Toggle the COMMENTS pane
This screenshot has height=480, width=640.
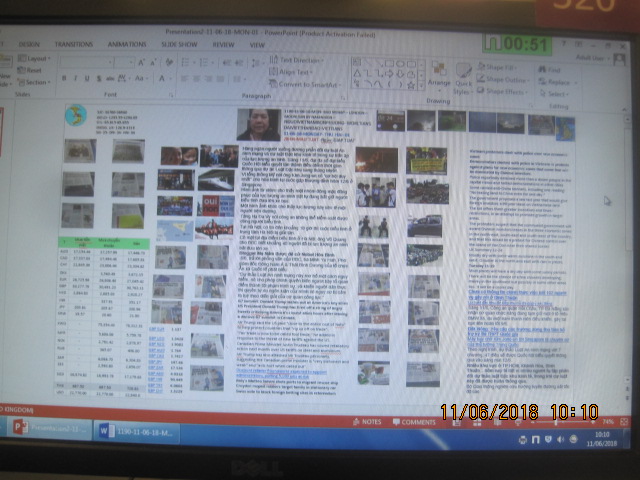pos(414,422)
